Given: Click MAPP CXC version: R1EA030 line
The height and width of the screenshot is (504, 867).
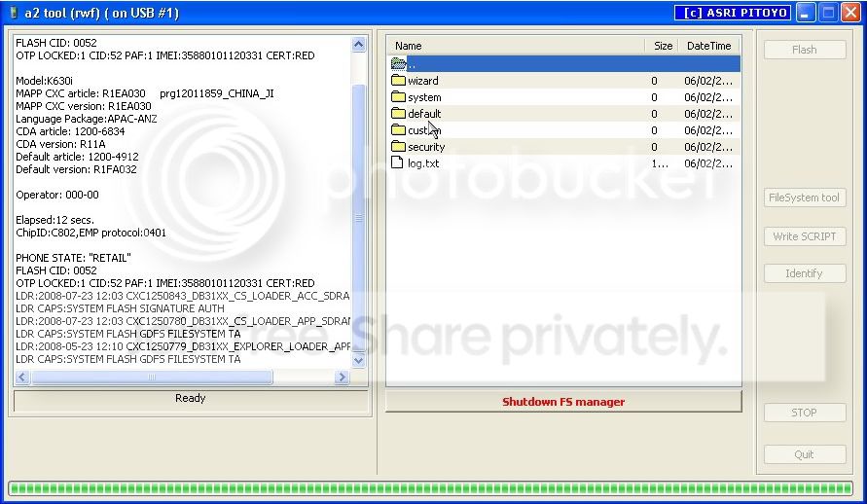Looking at the screenshot, I should pos(84,106).
